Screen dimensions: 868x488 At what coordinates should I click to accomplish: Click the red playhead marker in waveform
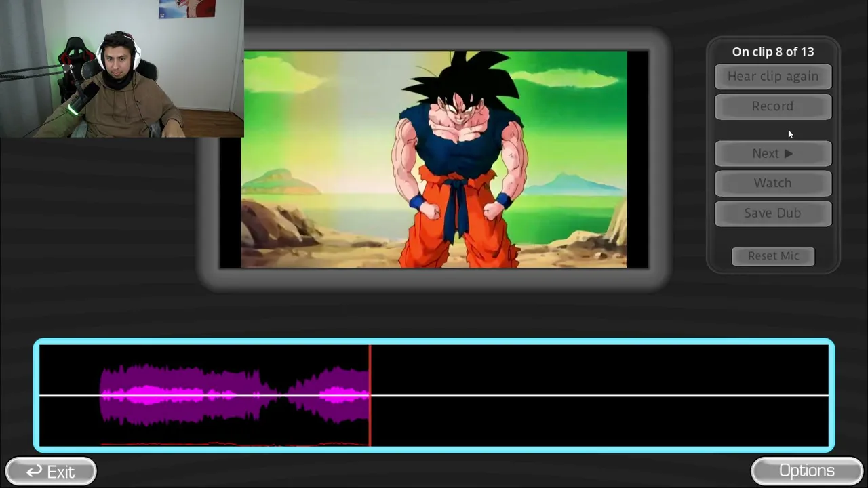(370, 395)
